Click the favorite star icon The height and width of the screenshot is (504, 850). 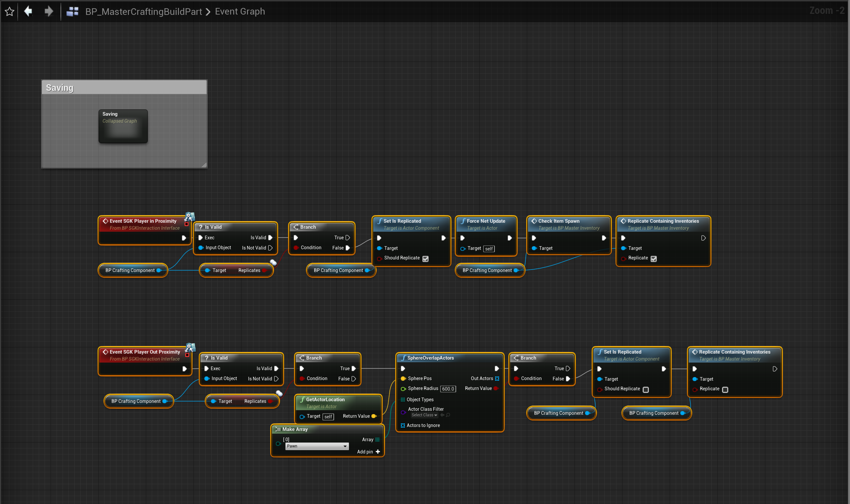[x=10, y=12]
